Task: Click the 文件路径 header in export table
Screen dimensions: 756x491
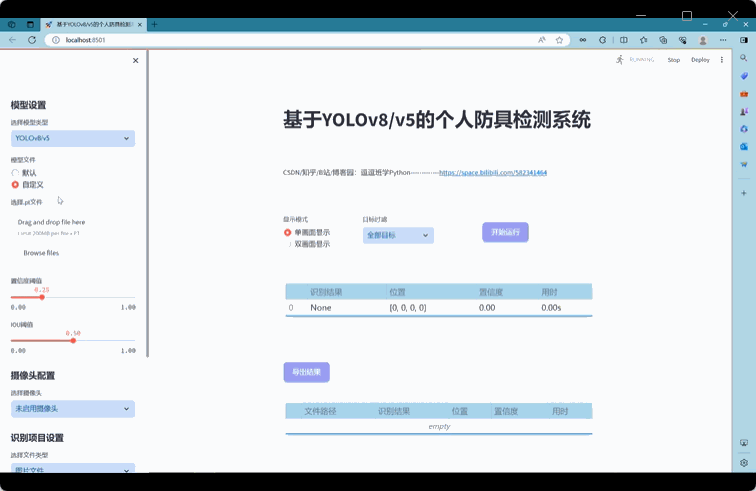Action: [x=320, y=411]
